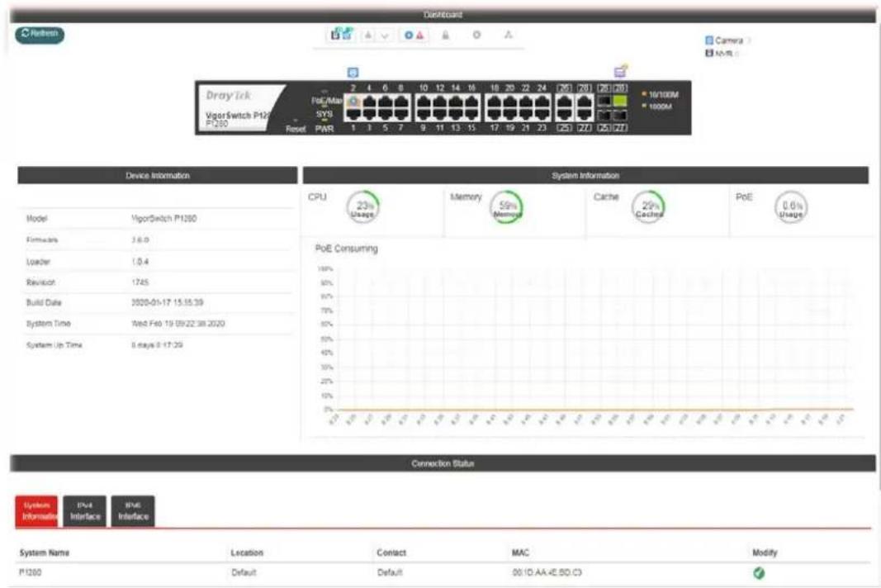Click the lock icon in top toolbar
Screen dimensions: 881x588
click(446, 35)
